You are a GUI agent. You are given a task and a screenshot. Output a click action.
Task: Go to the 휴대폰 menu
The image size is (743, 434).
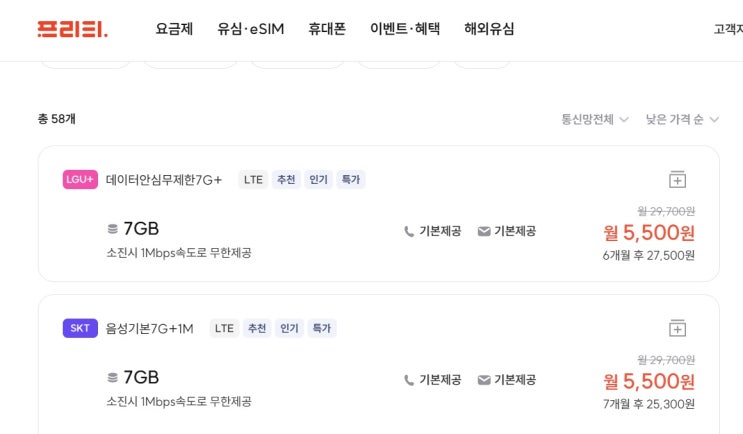click(x=327, y=29)
